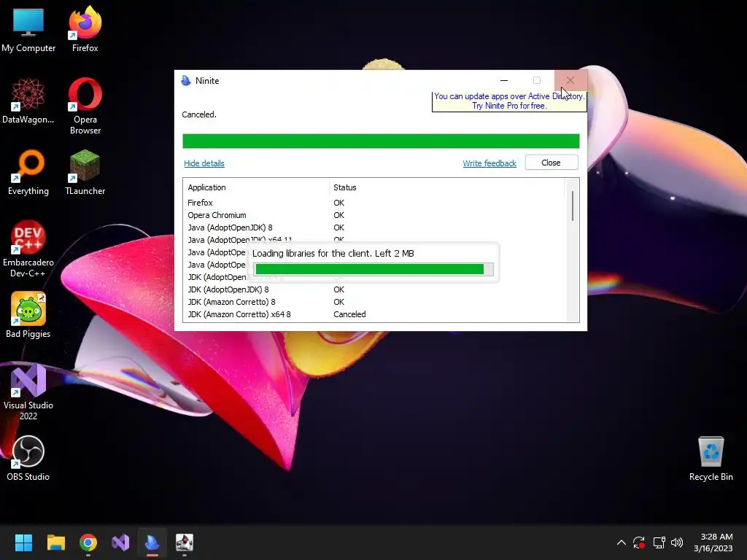Select the OBS Studio desktop icon

pyautogui.click(x=28, y=458)
